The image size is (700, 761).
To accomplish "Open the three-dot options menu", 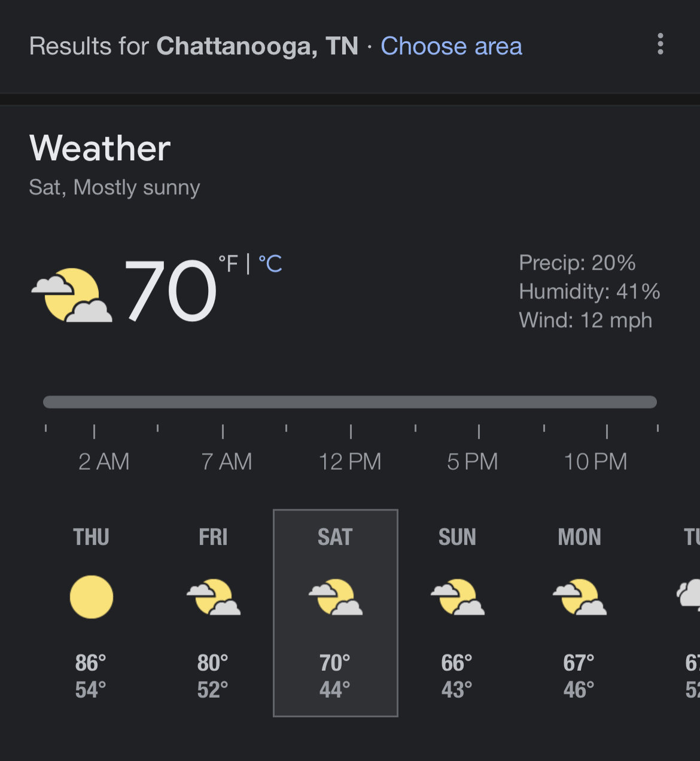I will 661,44.
